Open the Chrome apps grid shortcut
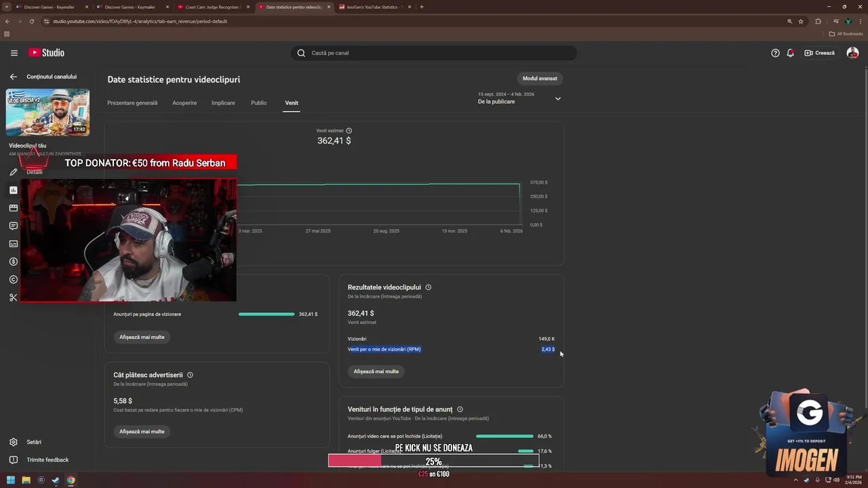The width and height of the screenshot is (868, 488). click(x=7, y=34)
